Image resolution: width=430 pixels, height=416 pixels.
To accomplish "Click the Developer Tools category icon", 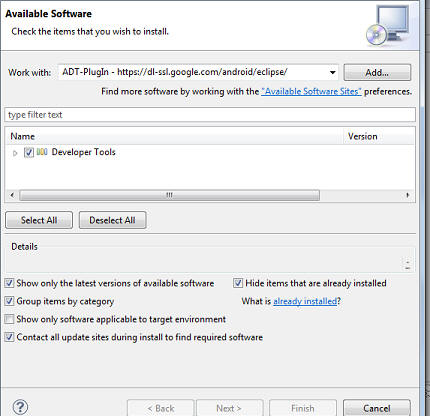I will tap(42, 152).
